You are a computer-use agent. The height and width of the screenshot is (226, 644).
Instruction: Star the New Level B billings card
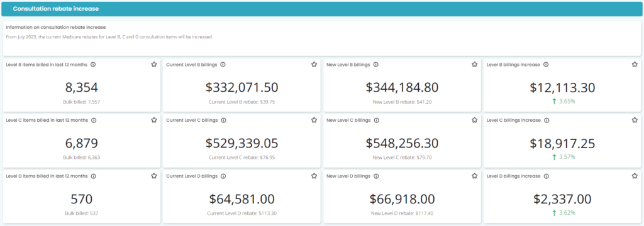pos(474,65)
